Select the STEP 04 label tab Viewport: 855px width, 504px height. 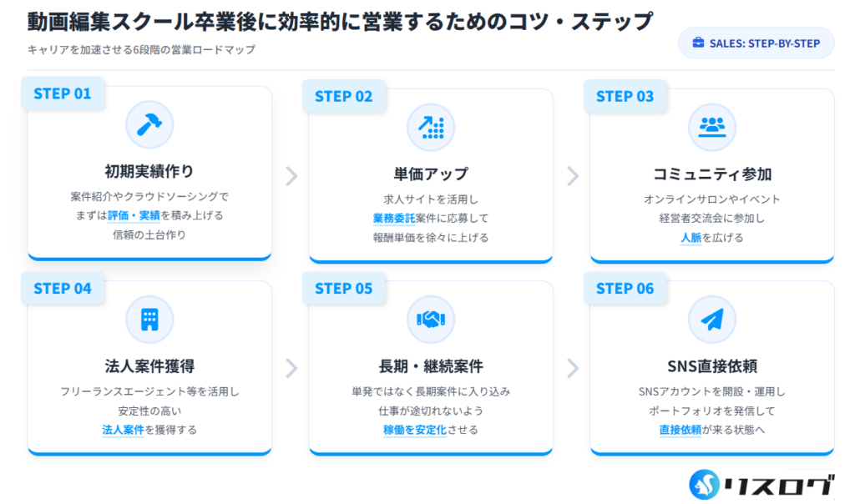pyautogui.click(x=63, y=289)
